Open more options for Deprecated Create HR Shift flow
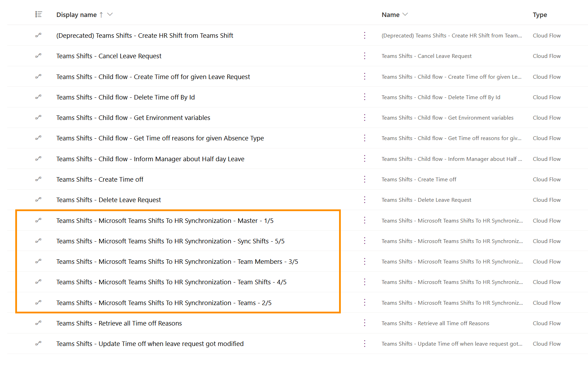This screenshot has height=381, width=588. coord(364,35)
